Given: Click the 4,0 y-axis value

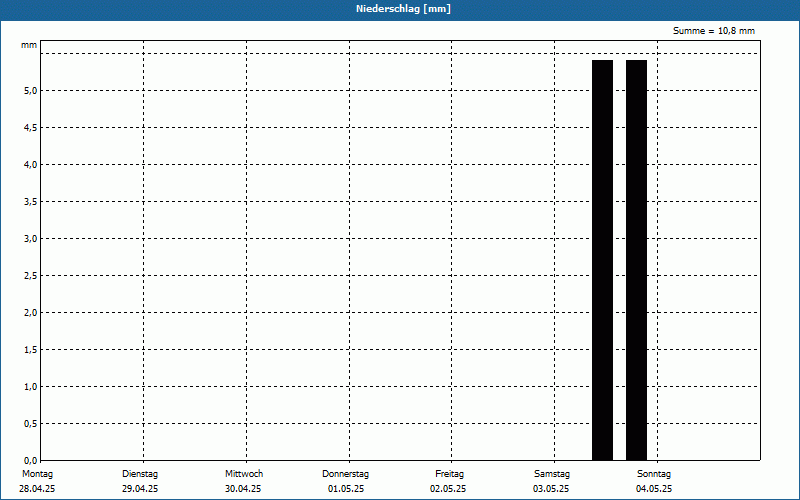Looking at the screenshot, I should tap(31, 165).
